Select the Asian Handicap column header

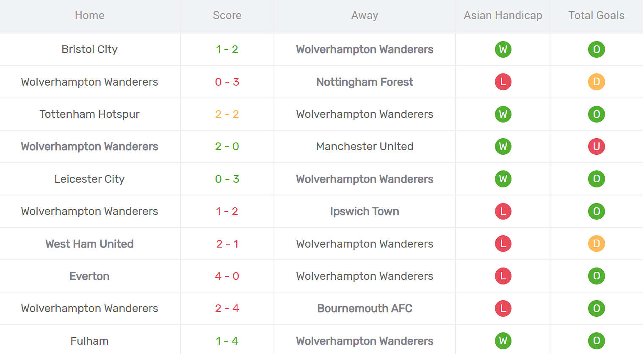point(503,16)
